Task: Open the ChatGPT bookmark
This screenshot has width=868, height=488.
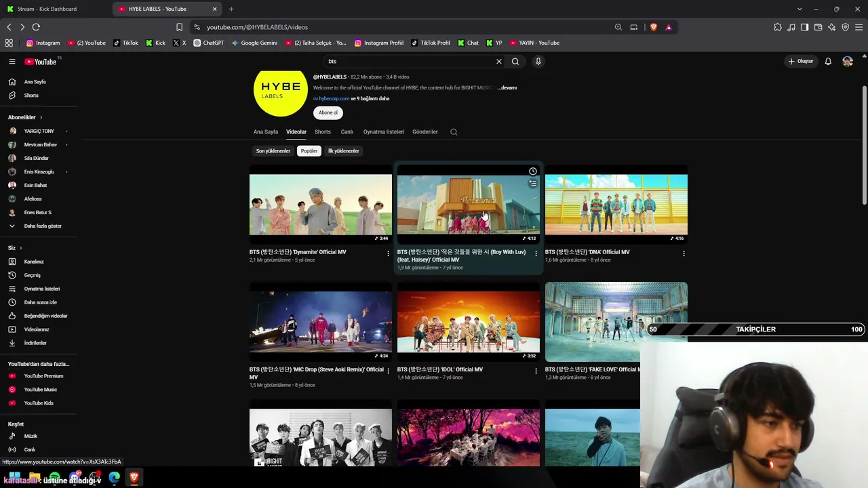Action: (209, 43)
